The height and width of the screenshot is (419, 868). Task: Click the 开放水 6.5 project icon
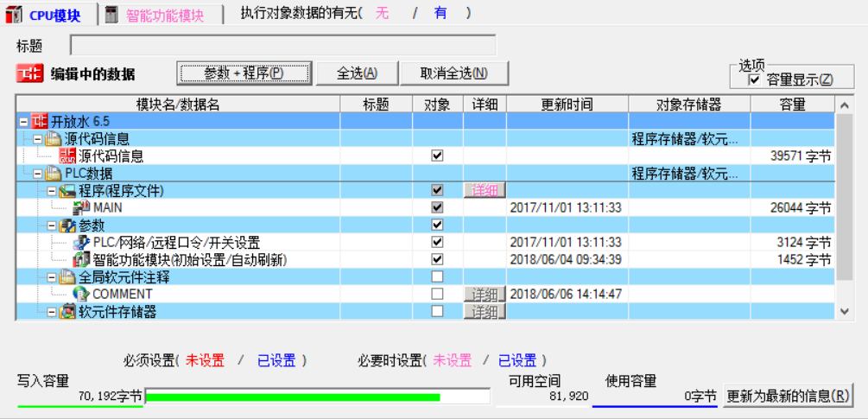40,122
